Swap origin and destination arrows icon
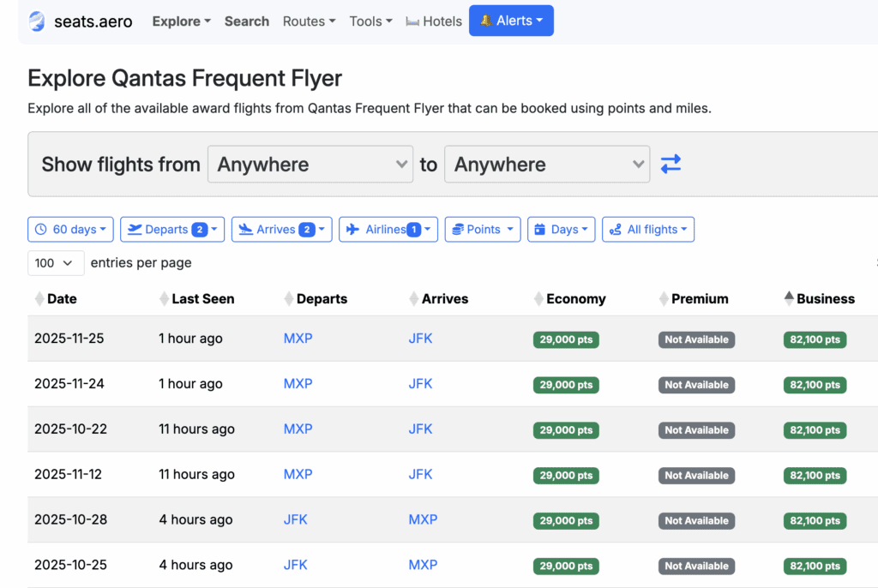 671,164
